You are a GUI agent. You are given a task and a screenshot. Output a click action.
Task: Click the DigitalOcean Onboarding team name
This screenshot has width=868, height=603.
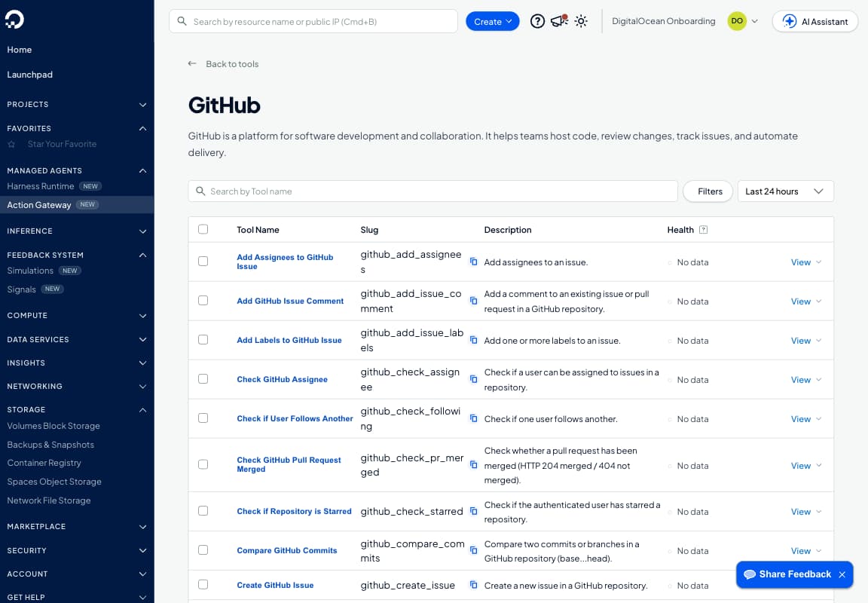pos(663,21)
